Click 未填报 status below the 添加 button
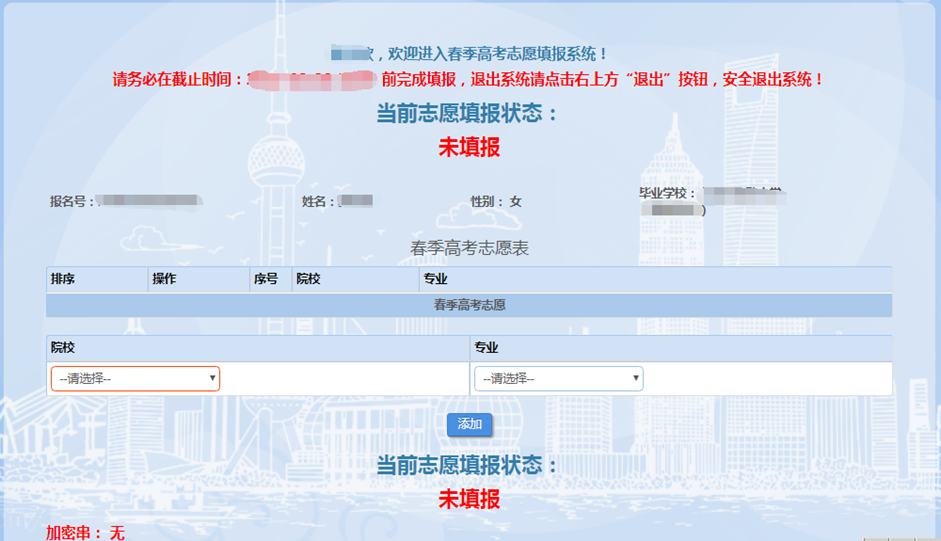 coord(469,498)
